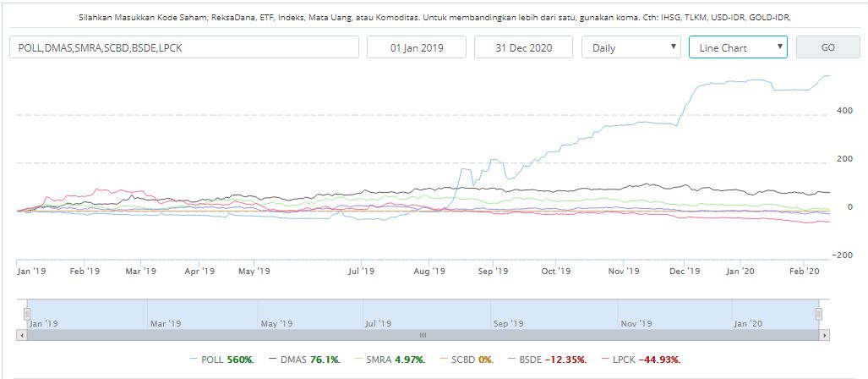
Task: Open the Line Chart type dropdown
Action: pyautogui.click(x=737, y=47)
